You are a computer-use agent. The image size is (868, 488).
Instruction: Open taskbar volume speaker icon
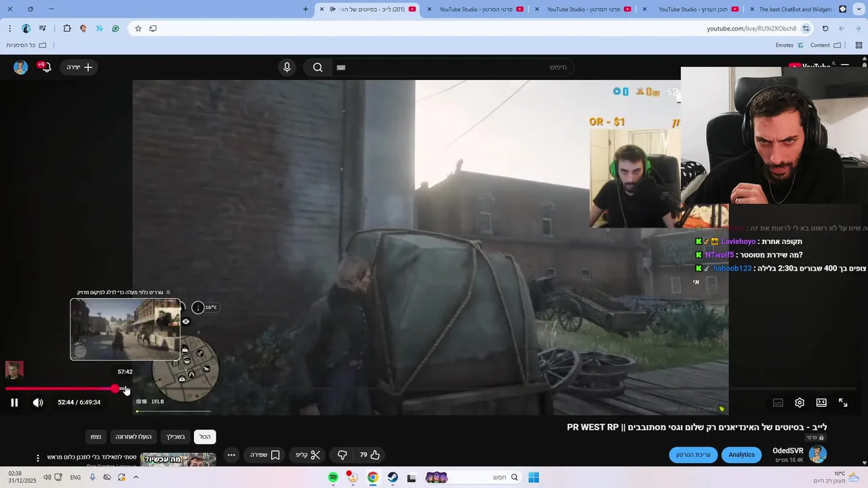[47, 477]
